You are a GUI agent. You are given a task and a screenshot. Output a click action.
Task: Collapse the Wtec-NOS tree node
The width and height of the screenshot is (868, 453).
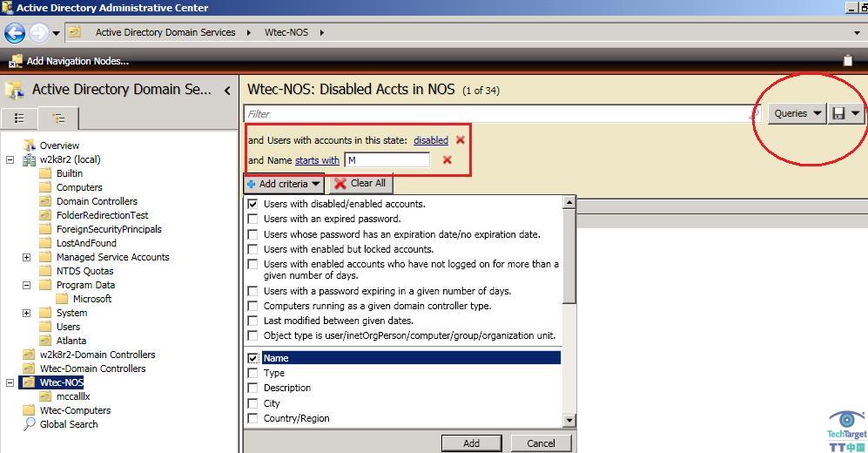[10, 382]
